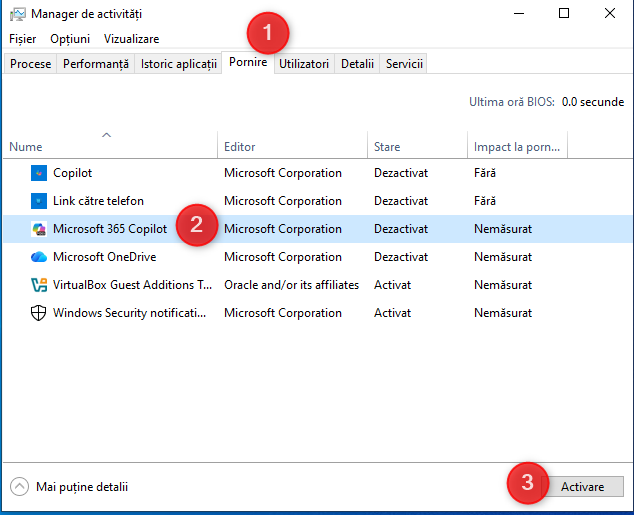
Task: Click the Mai puține detalii link
Action: coord(82,487)
